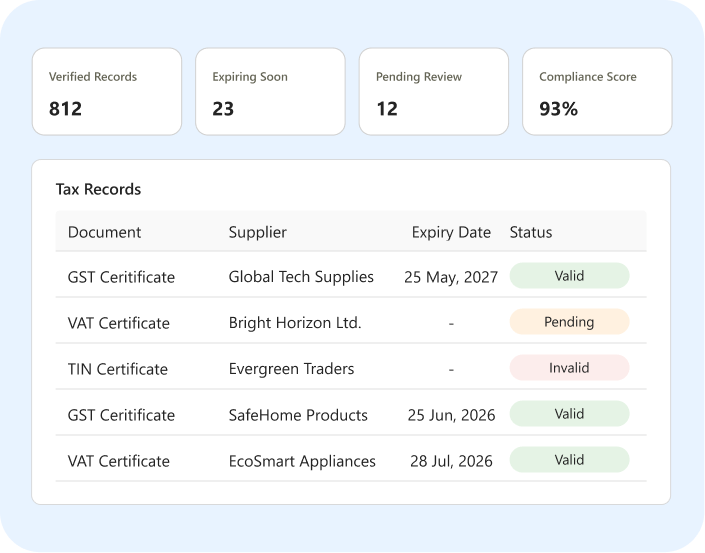The image size is (705, 553).
Task: Open Bright Horizon Ltd. supplier entry
Action: pyautogui.click(x=295, y=323)
